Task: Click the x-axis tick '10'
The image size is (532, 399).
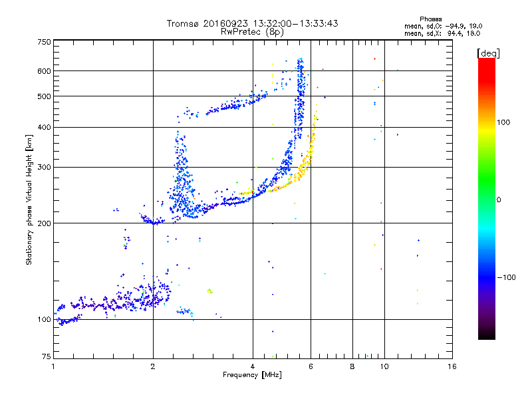Action: tap(384, 366)
